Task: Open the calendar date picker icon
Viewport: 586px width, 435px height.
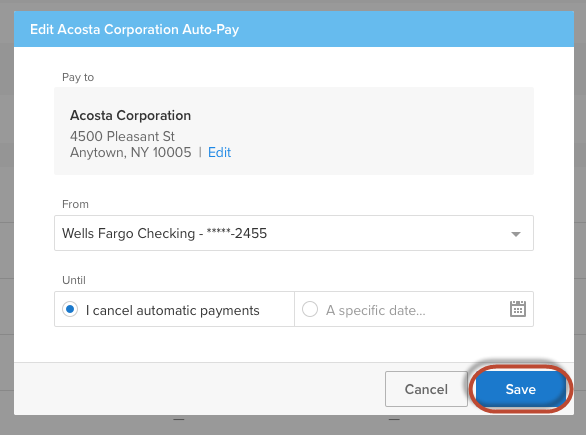Action: click(518, 309)
